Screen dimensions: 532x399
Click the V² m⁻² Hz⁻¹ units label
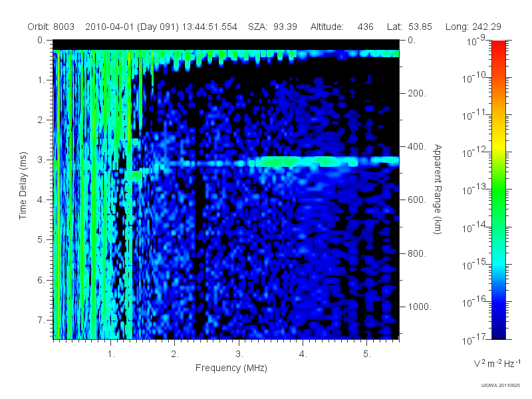click(x=497, y=363)
